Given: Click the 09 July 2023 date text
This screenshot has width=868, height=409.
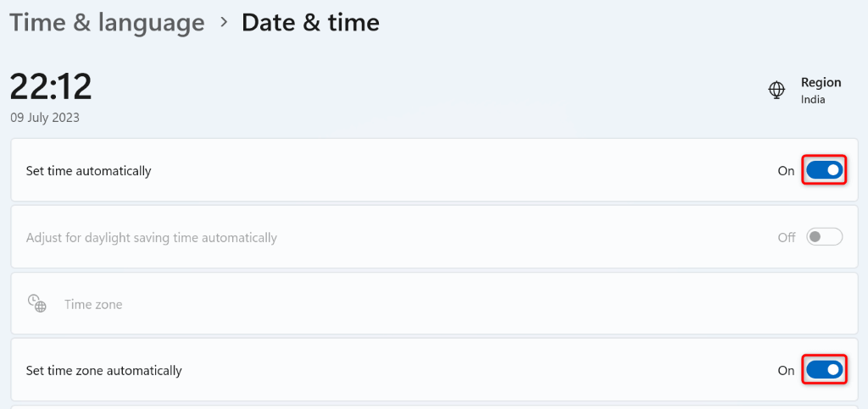Looking at the screenshot, I should coord(45,118).
